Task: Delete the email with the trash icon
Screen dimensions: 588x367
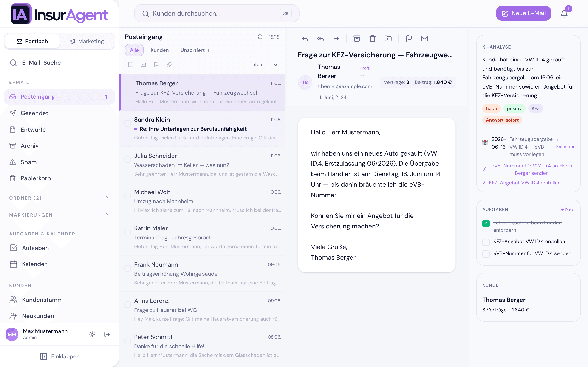Action: (x=373, y=39)
